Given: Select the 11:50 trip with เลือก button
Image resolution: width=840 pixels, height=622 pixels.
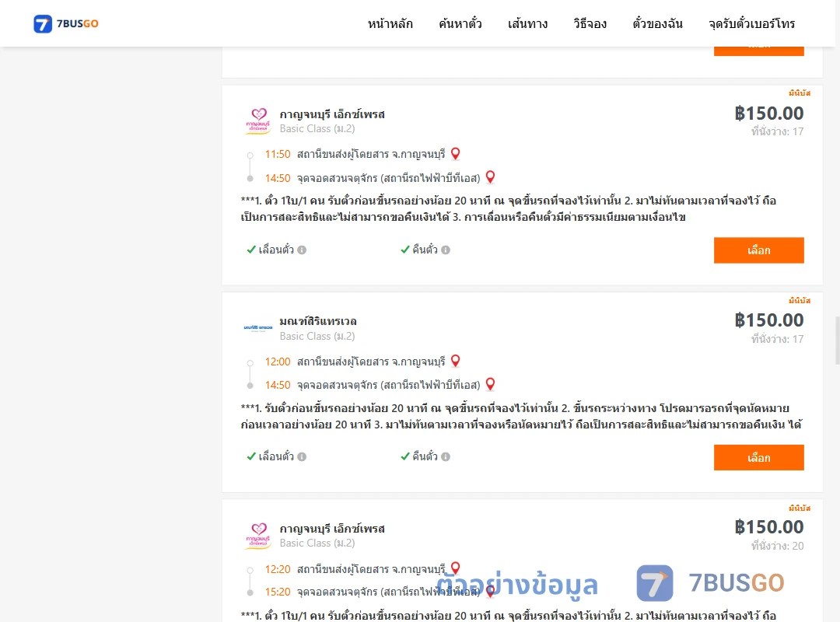Looking at the screenshot, I should coord(758,250).
